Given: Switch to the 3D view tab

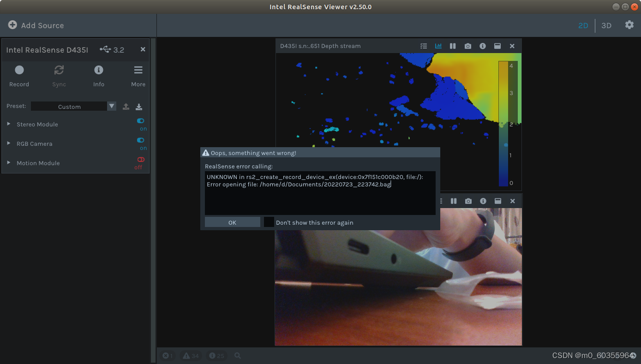Looking at the screenshot, I should [x=606, y=25].
